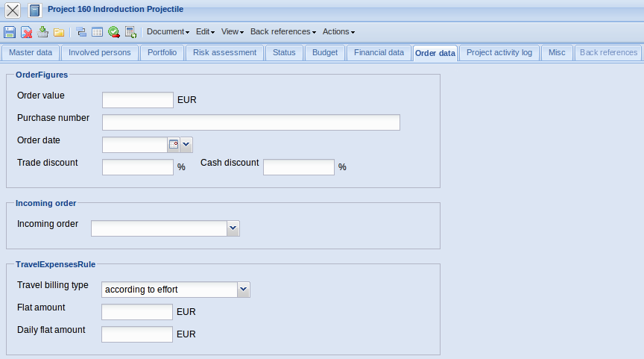Click the yellow folder icon in toolbar
Screen dimensions: 644x359
pos(59,32)
